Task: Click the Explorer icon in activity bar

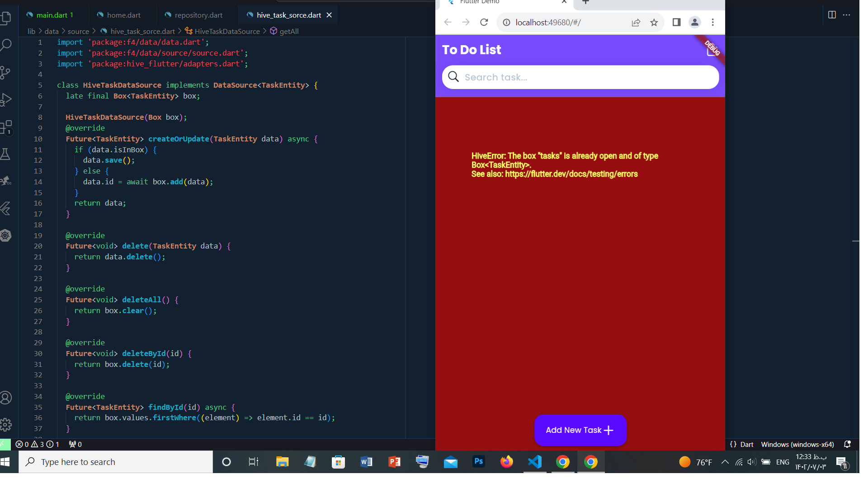Action: click(8, 17)
